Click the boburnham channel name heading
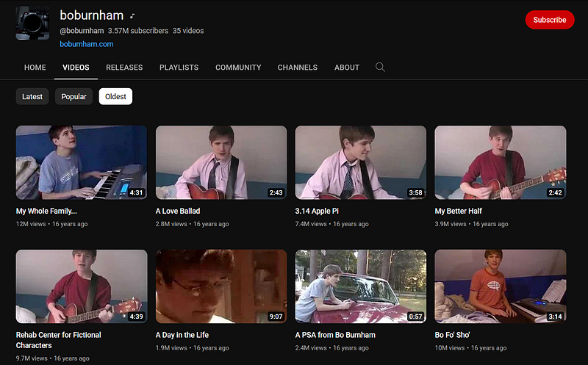Image resolution: width=588 pixels, height=365 pixels. tap(92, 15)
